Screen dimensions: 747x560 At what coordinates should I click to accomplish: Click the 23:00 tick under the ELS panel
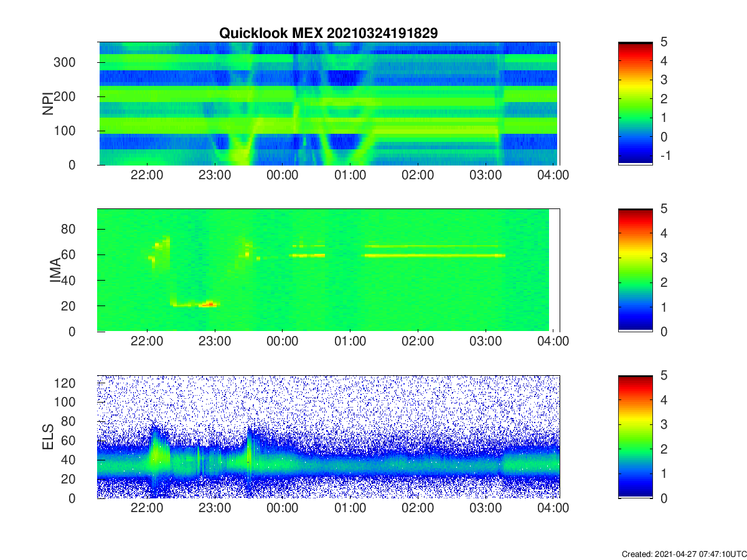215,509
